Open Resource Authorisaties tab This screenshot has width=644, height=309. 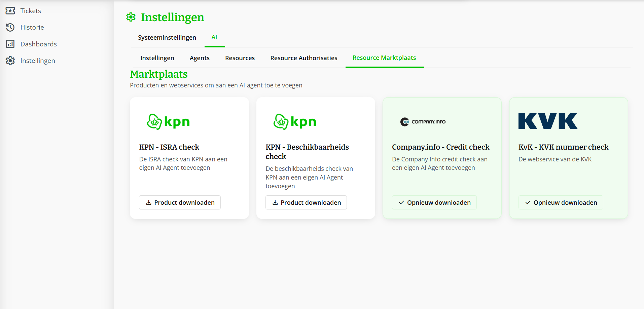pyautogui.click(x=304, y=58)
